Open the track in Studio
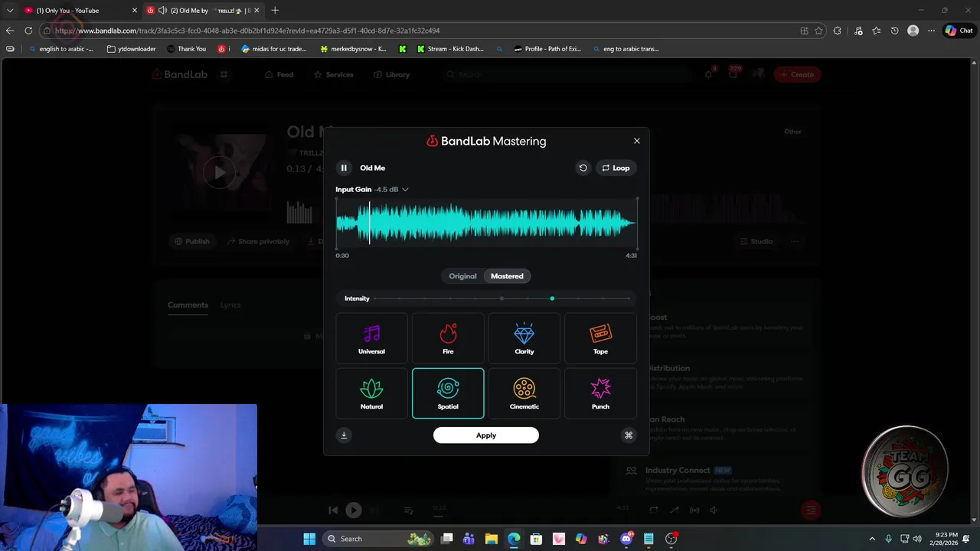 click(756, 241)
